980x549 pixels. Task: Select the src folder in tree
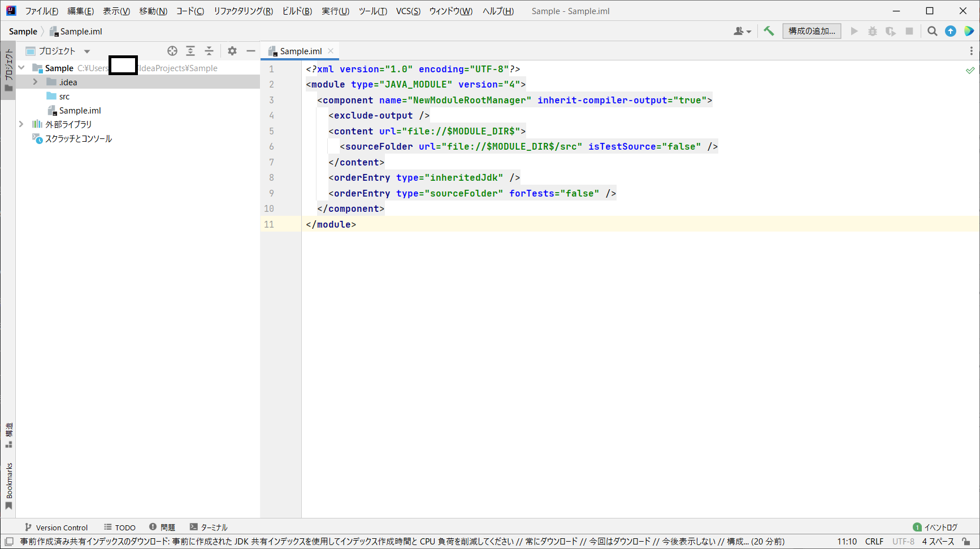pos(58,96)
